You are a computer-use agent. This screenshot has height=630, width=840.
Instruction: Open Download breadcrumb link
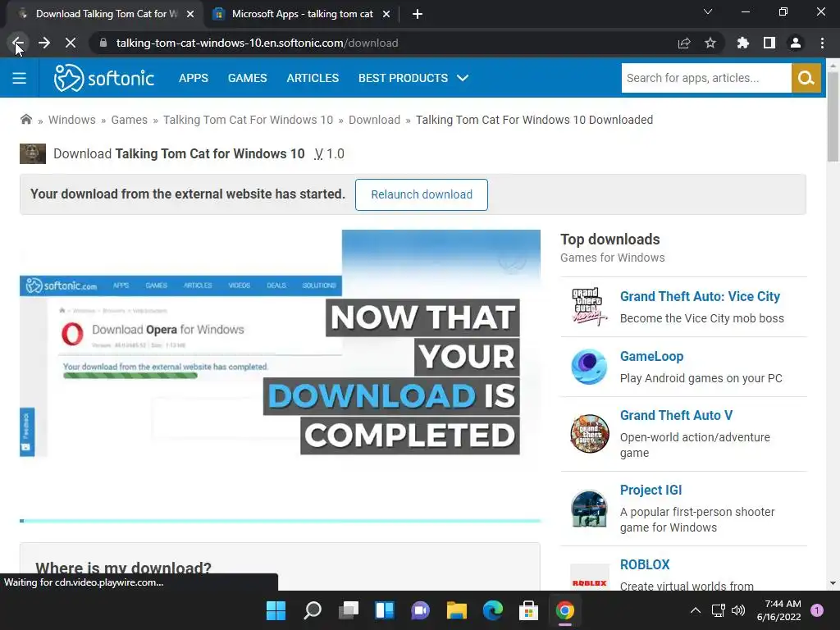pos(374,120)
